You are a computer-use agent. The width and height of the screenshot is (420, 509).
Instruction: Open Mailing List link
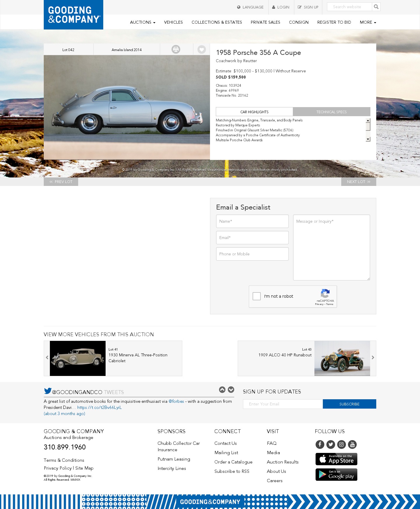226,453
